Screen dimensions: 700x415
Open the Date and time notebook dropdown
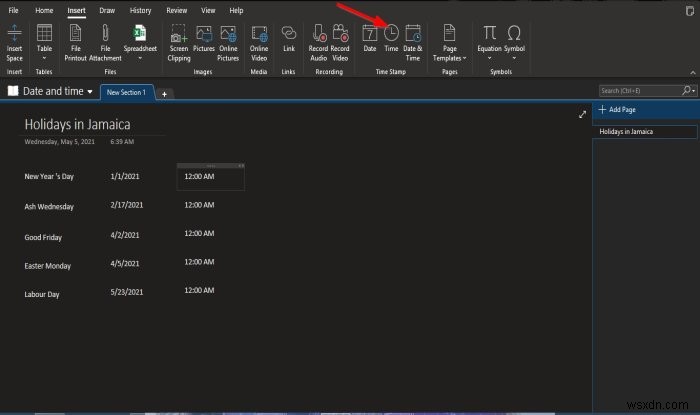click(x=90, y=91)
